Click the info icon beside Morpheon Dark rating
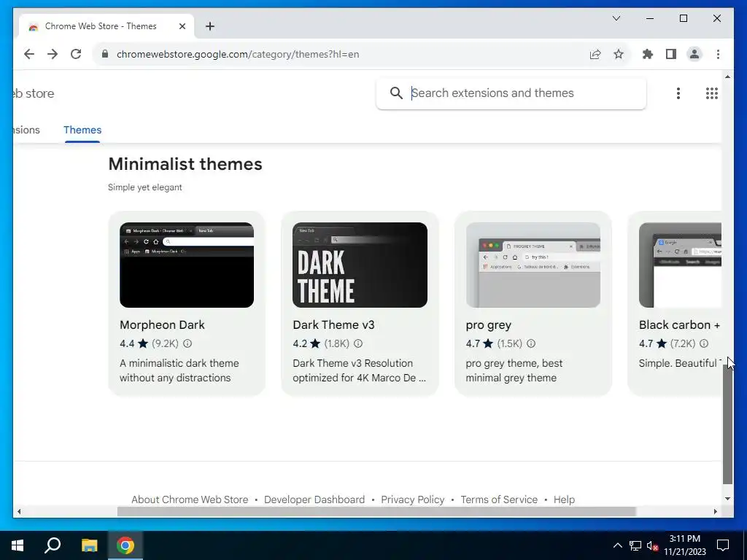 187,343
